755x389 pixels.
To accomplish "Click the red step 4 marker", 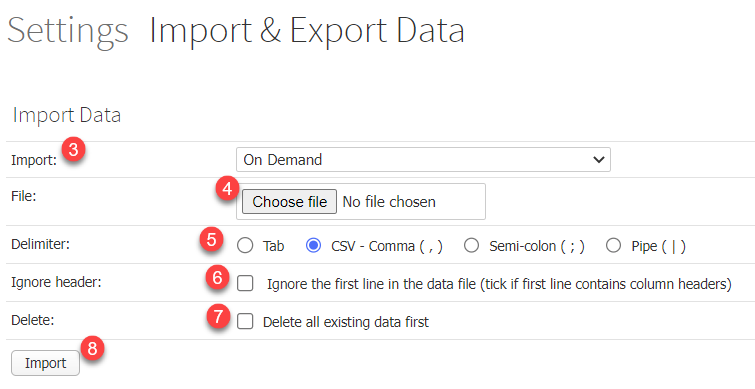I will 227,188.
